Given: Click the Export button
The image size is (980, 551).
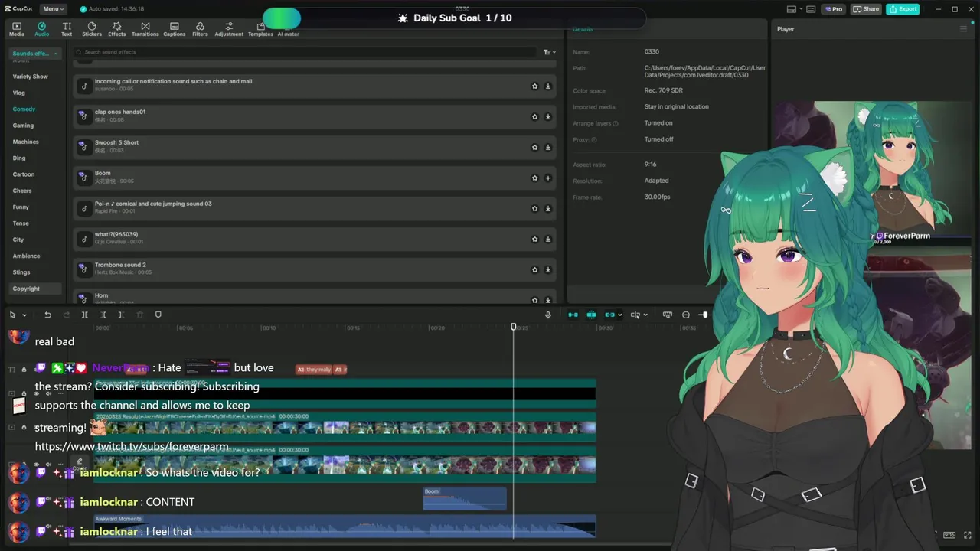Looking at the screenshot, I should (x=903, y=9).
